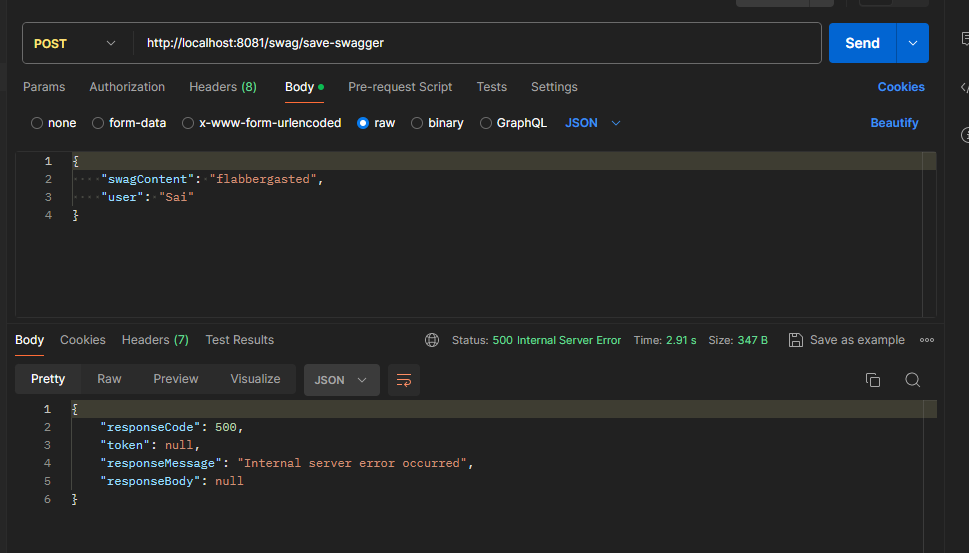This screenshot has height=553, width=969.
Task: Toggle line wrap in response viewer
Action: 404,380
